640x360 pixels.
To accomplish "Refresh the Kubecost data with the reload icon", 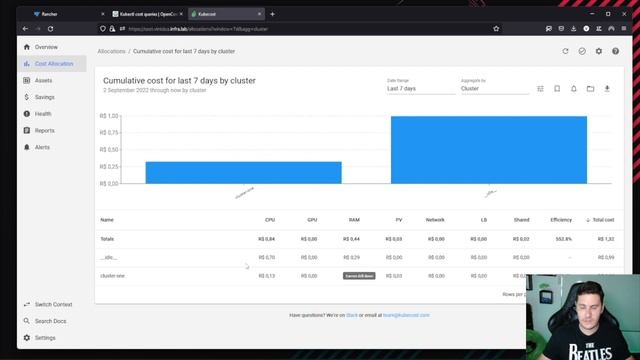I will [565, 51].
